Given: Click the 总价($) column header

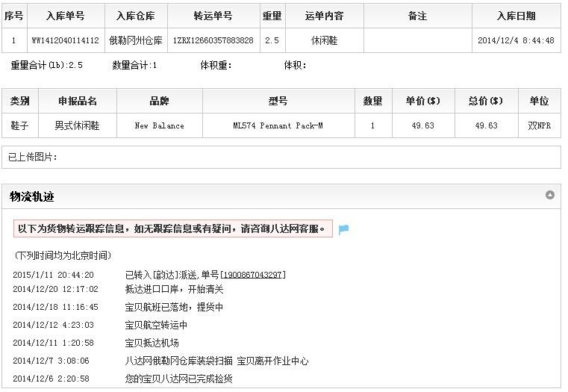Looking at the screenshot, I should click(x=486, y=101).
